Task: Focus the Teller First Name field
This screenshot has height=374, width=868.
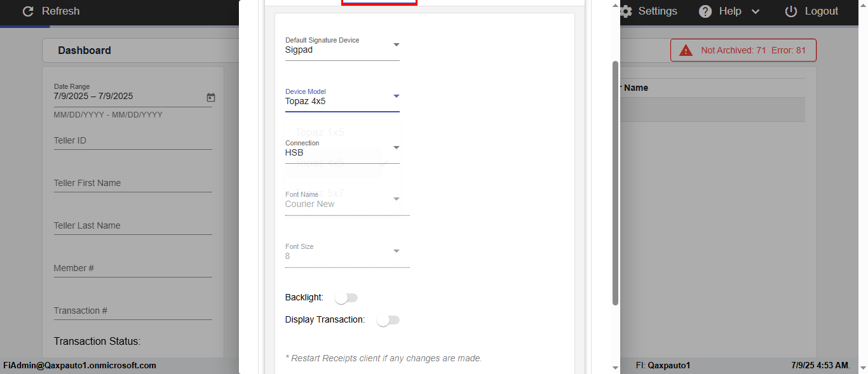Action: (x=132, y=184)
